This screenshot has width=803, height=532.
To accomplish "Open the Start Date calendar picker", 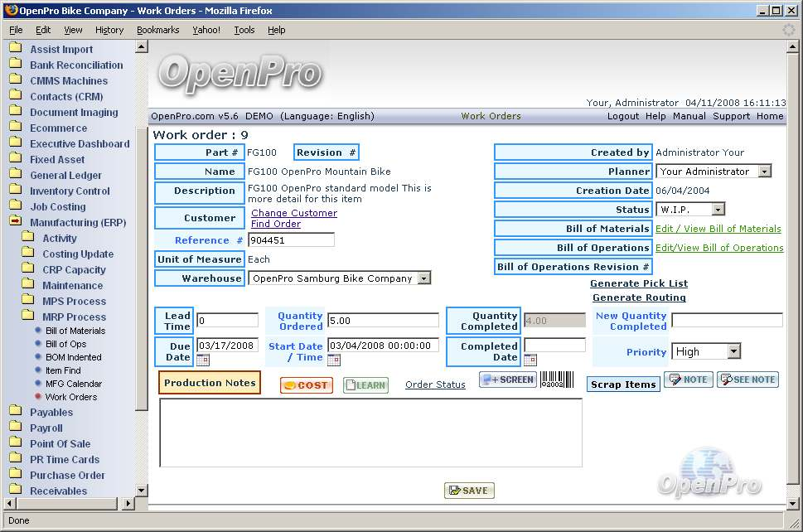I will coord(334,360).
